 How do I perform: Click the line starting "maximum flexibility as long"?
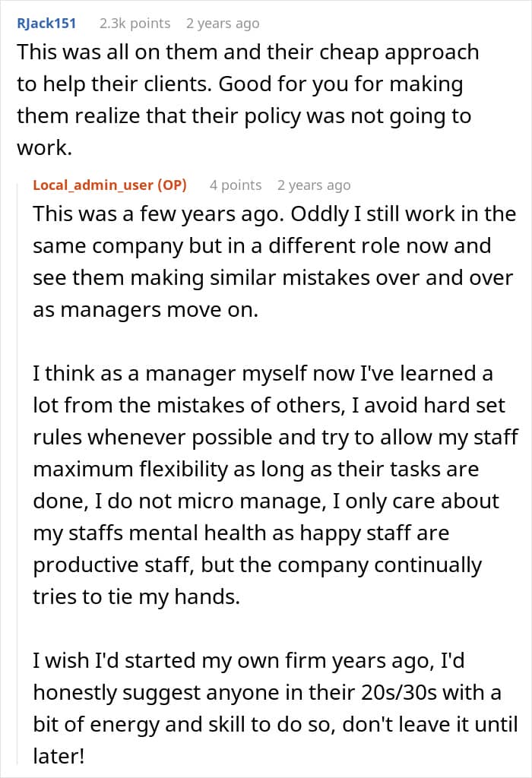[x=255, y=470]
